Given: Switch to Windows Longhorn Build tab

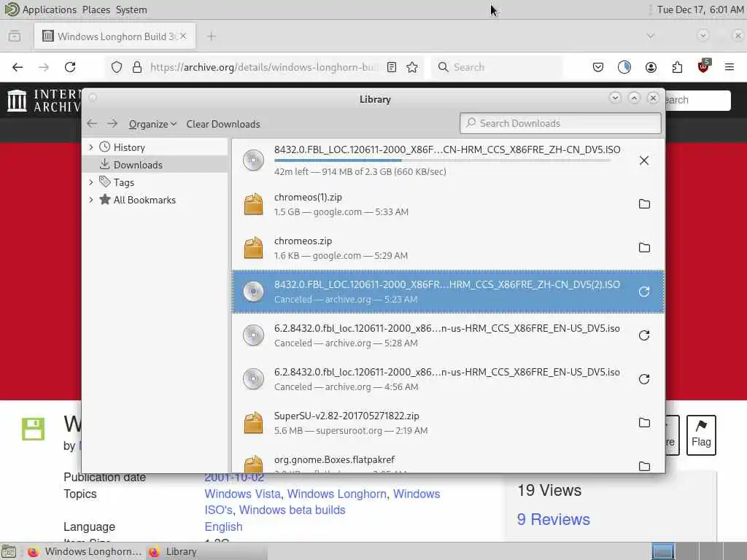Looking at the screenshot, I should click(115, 36).
